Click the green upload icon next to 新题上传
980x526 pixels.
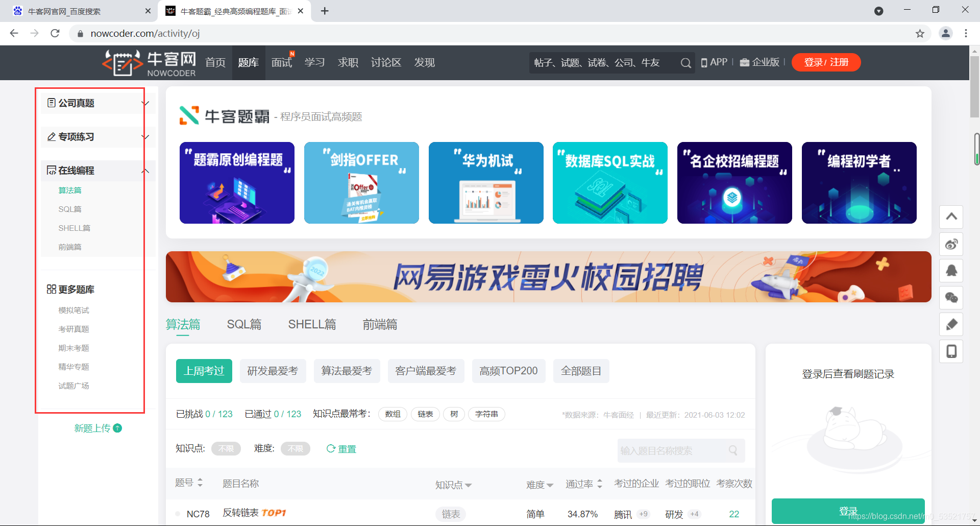coord(117,428)
